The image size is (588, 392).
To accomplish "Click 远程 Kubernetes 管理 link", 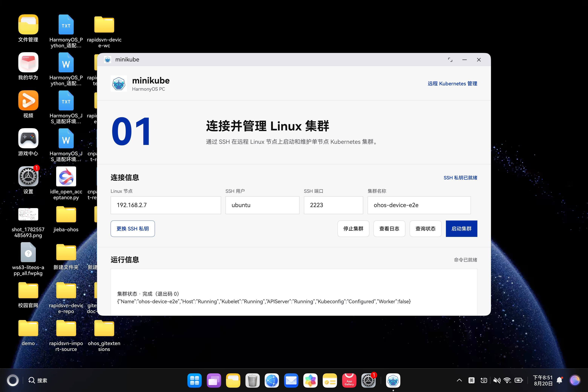I will 452,83.
